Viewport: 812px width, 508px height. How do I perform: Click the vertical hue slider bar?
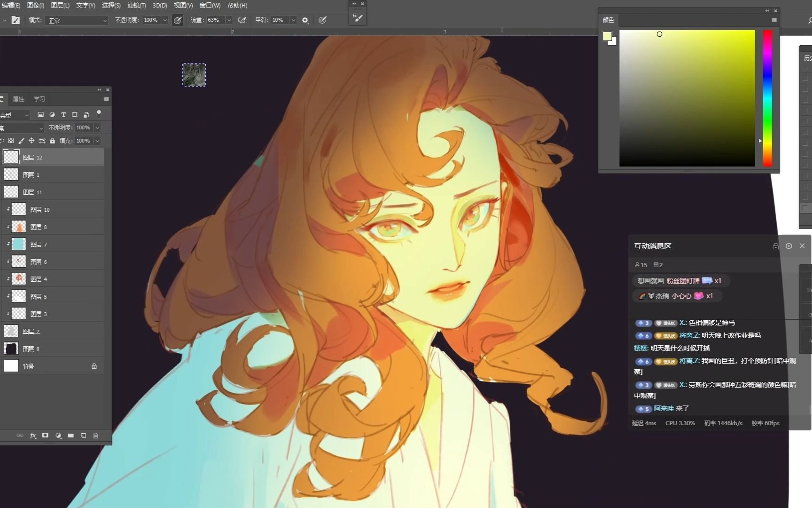(767, 98)
